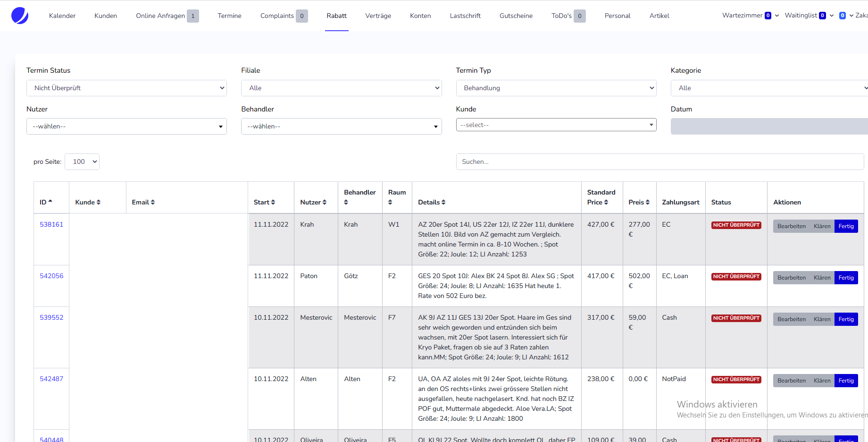Sort table by Email column
This screenshot has width=868, height=442.
(x=143, y=202)
